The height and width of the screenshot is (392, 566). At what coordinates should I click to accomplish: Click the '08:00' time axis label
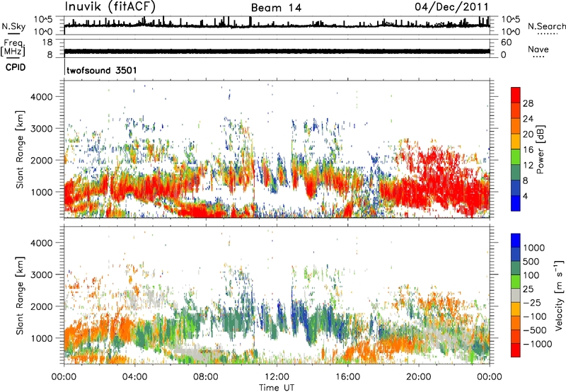pyautogui.click(x=206, y=377)
